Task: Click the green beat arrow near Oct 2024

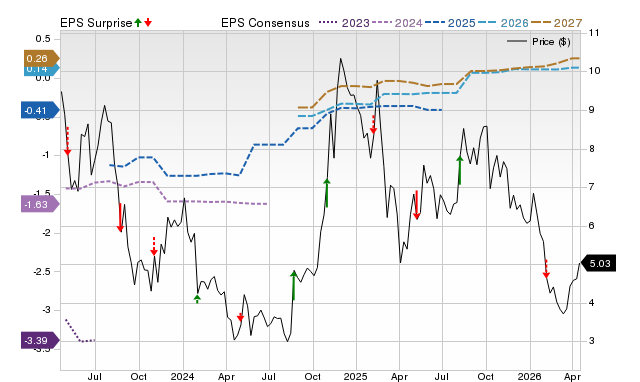Action: (x=327, y=193)
